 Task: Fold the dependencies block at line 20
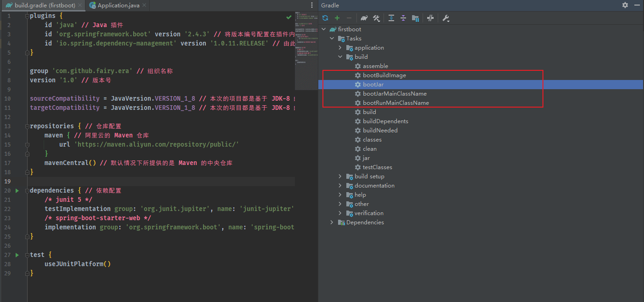27,190
